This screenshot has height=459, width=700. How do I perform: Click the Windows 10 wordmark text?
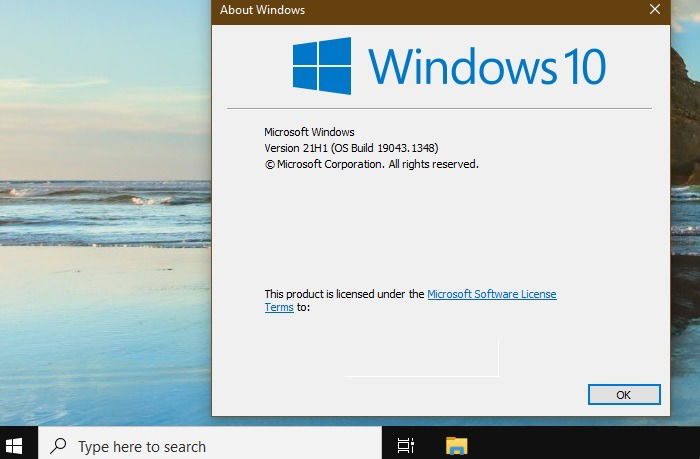coord(487,67)
